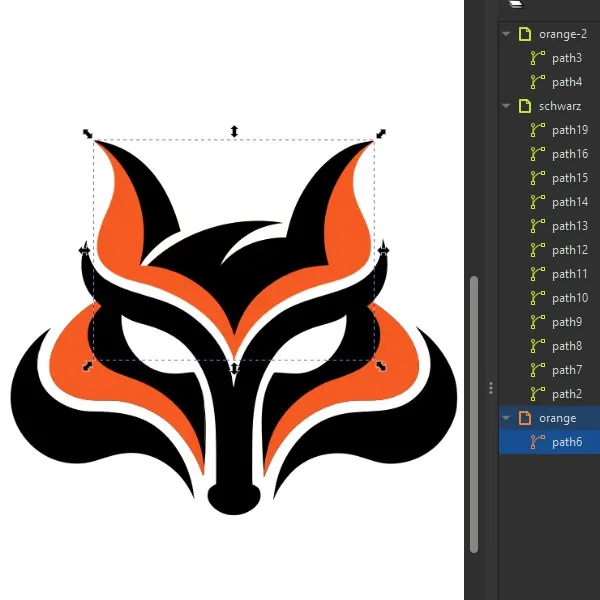Collapse the schwarz layer group

507,106
